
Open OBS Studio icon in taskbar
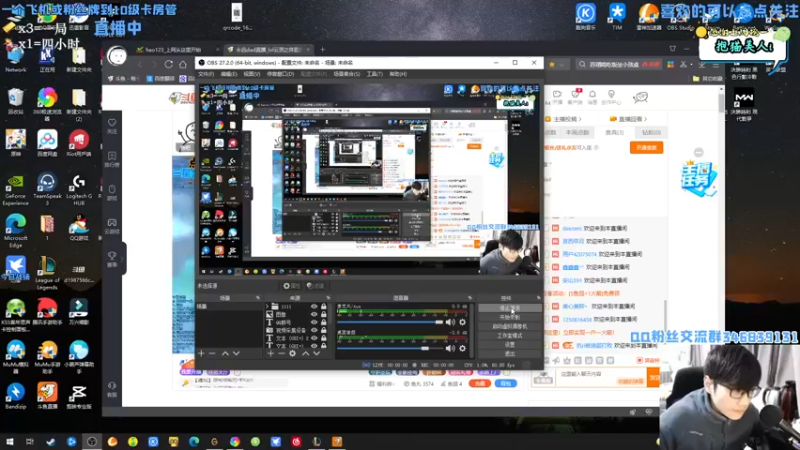92,441
